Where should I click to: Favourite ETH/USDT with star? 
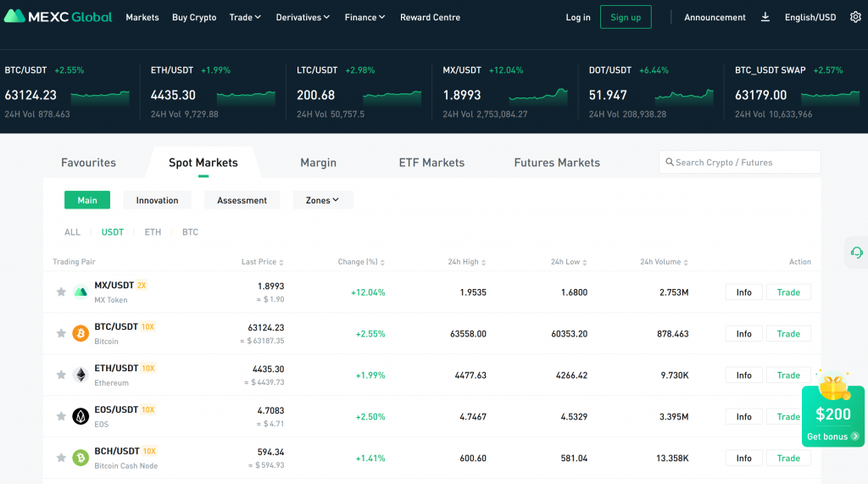[x=61, y=375]
